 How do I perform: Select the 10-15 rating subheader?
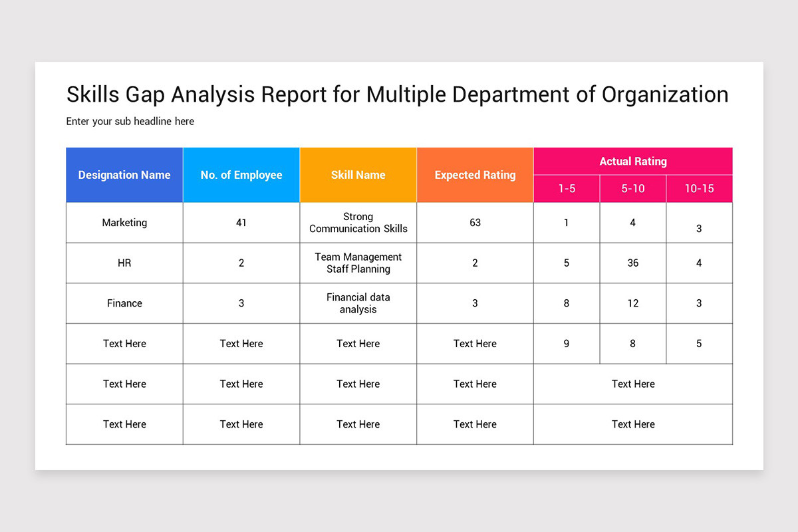699,188
